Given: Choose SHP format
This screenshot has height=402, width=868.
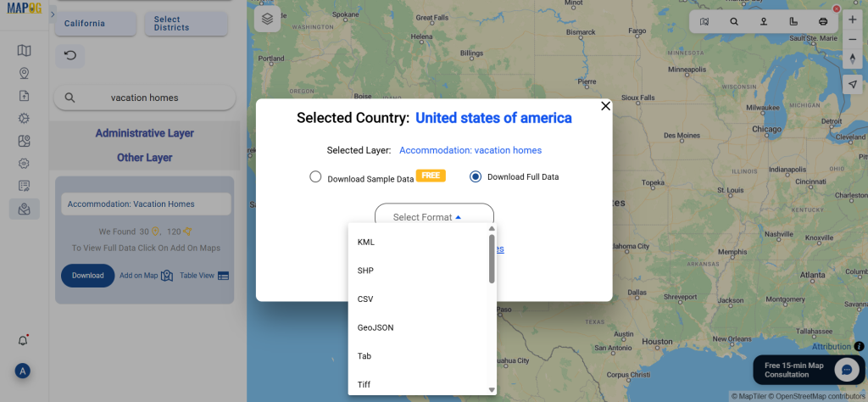Looking at the screenshot, I should 418,271.
